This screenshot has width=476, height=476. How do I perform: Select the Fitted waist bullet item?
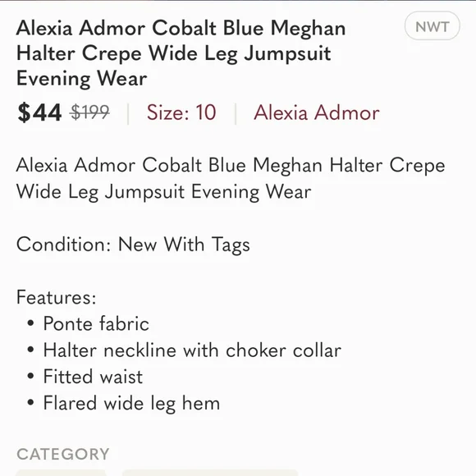point(93,377)
